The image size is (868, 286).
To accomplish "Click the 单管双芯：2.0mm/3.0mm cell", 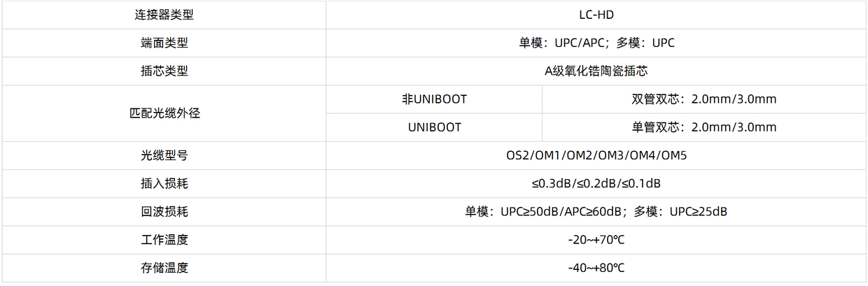I will [x=704, y=127].
